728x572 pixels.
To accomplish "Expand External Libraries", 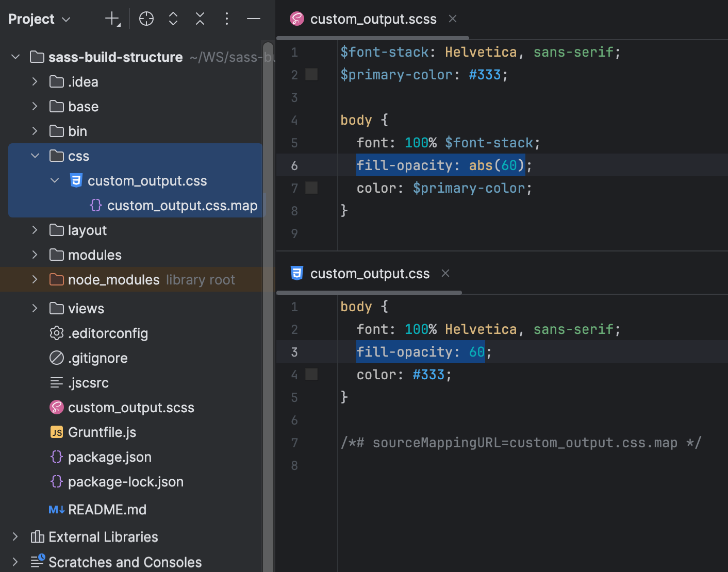I will [14, 536].
